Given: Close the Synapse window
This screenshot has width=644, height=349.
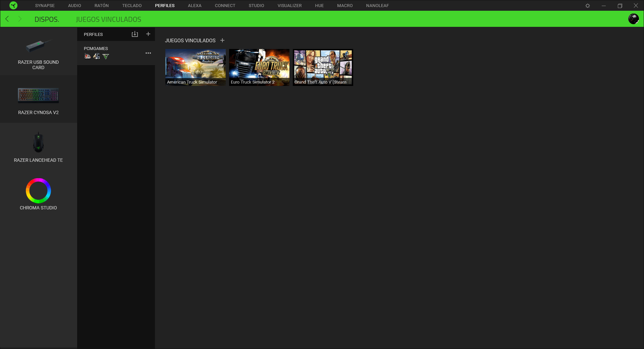Looking at the screenshot, I should coord(636,6).
